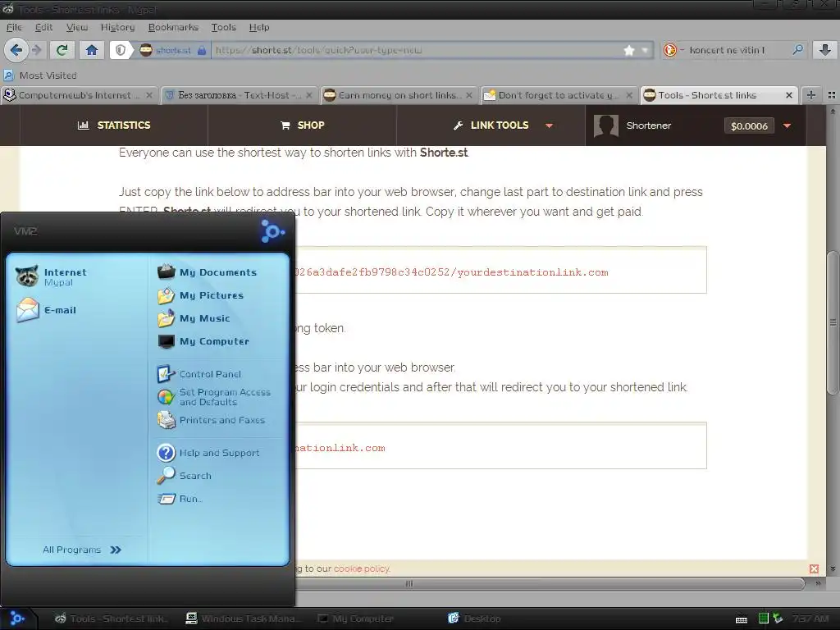Dismiss the cookie notice with red X
840x630 pixels.
815,569
